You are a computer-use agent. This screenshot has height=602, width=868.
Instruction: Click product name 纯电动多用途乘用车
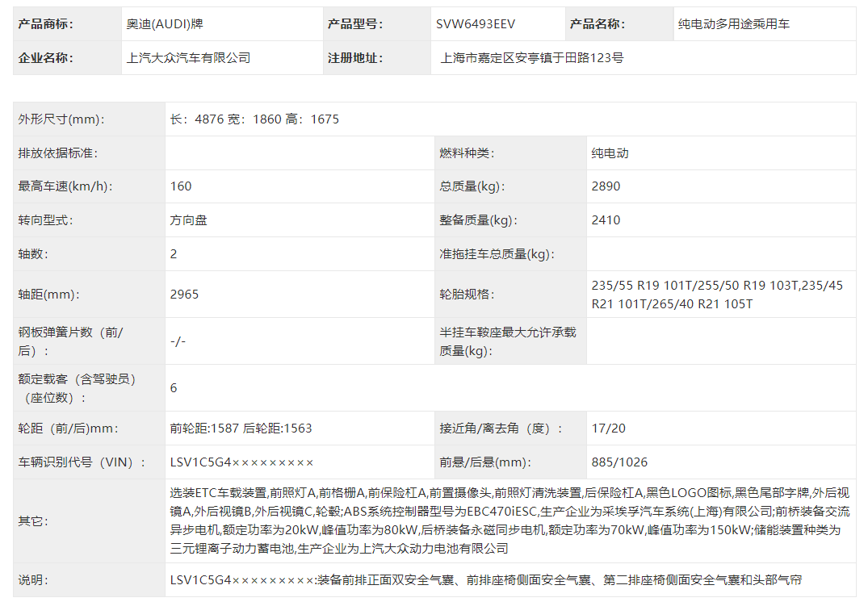[x=733, y=24]
